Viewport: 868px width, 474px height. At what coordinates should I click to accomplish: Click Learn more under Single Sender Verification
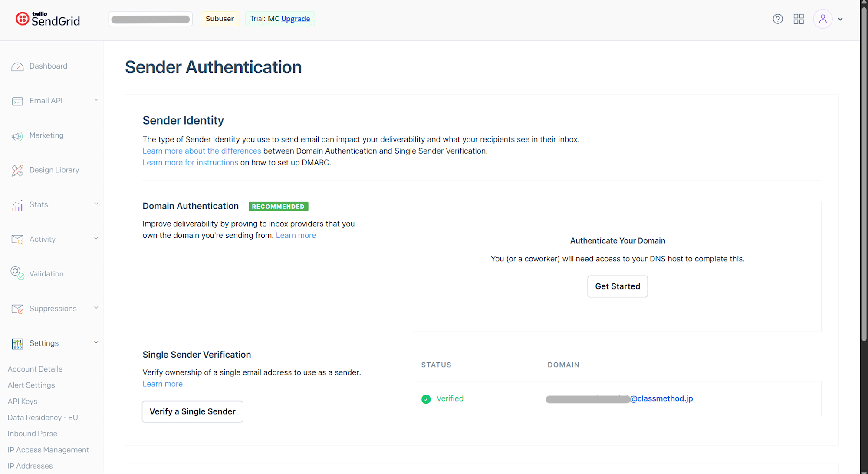(x=163, y=384)
